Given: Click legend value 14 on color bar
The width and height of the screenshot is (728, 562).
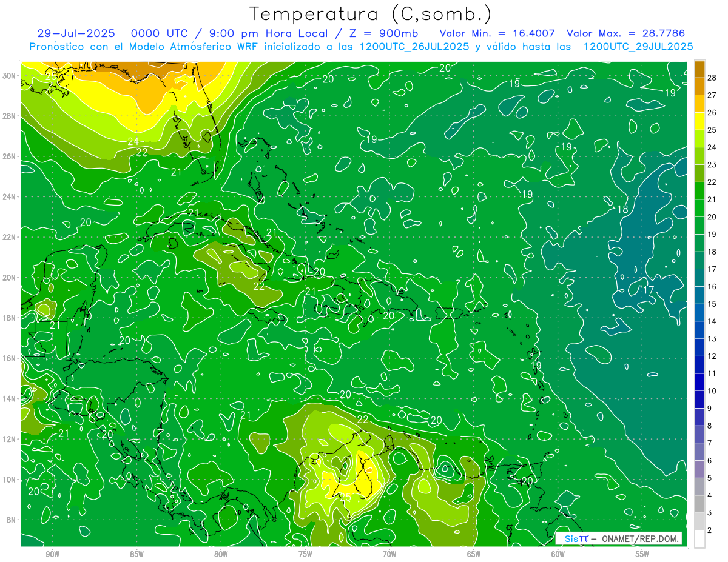Looking at the screenshot, I should pos(713,321).
